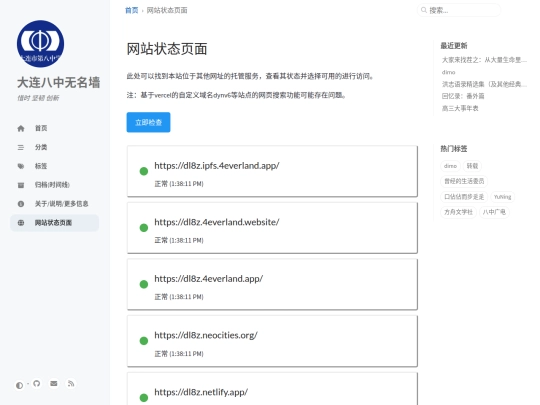Click green status dot for ipfs.4everland.app

(x=144, y=171)
